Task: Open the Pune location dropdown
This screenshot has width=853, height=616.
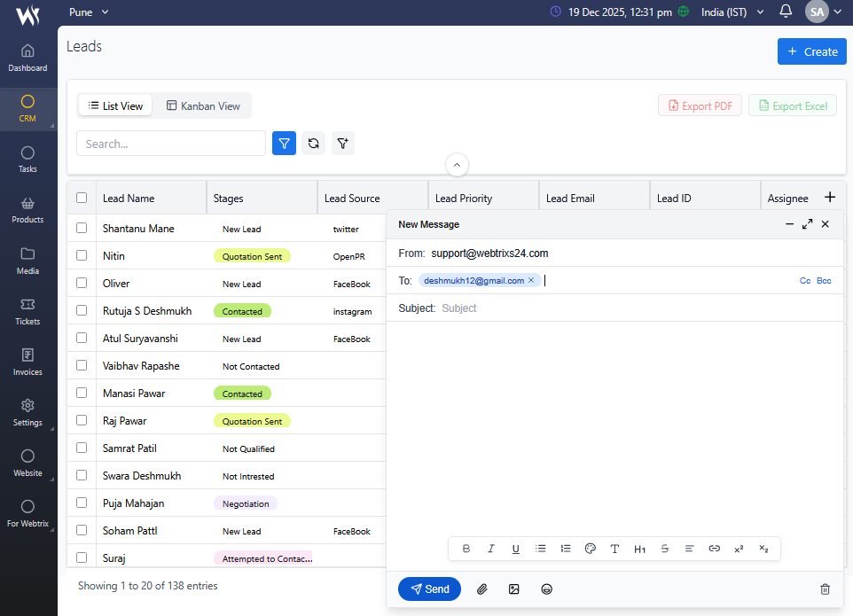Action: tap(89, 12)
